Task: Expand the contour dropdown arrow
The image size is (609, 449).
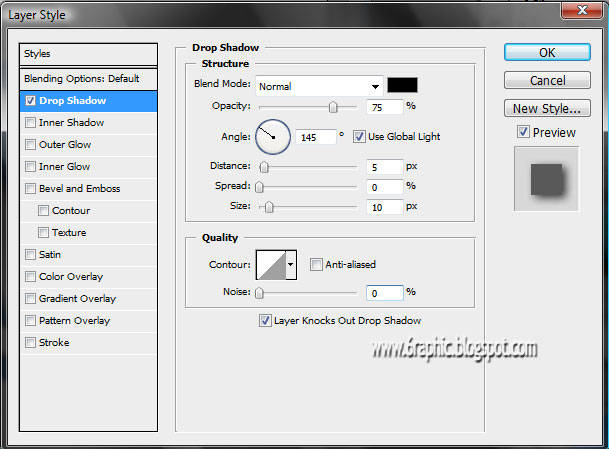Action: coord(291,265)
